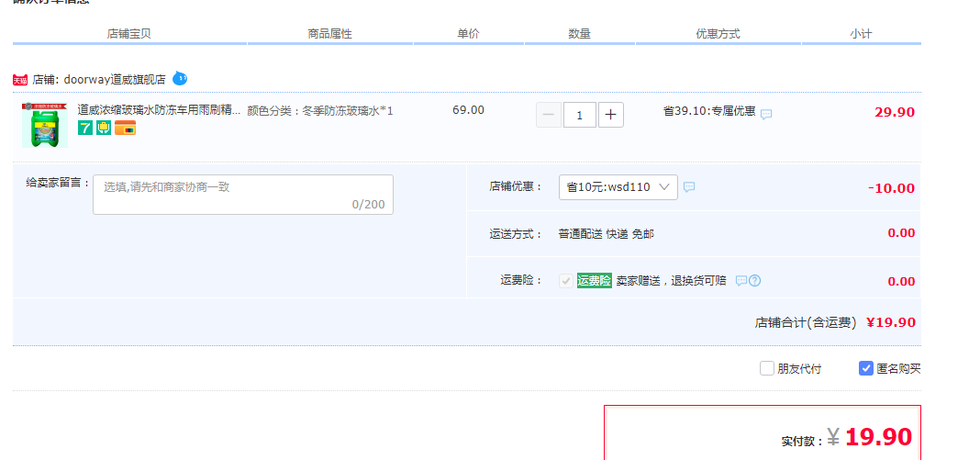This screenshot has height=460, width=980.
Task: Click the orange credit card badge icon
Action: pyautogui.click(x=125, y=128)
